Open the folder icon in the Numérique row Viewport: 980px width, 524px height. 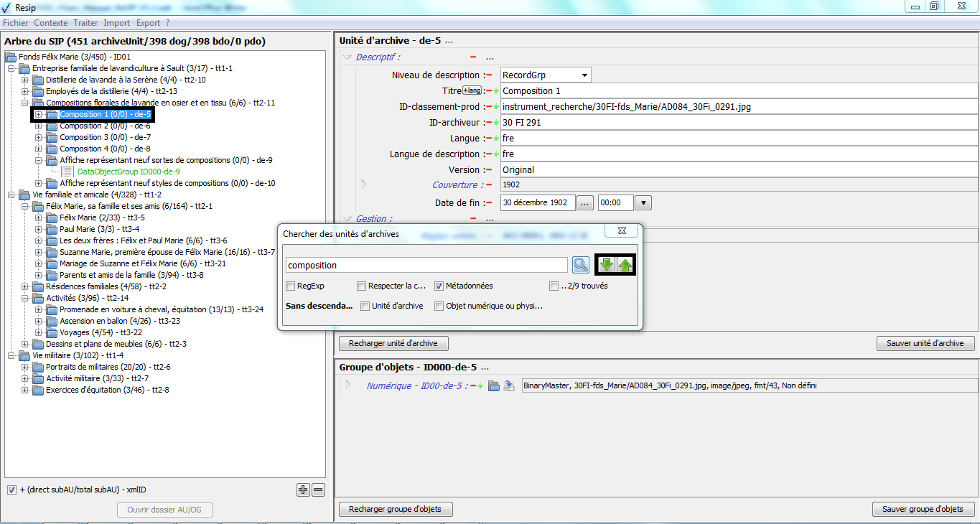click(x=494, y=385)
